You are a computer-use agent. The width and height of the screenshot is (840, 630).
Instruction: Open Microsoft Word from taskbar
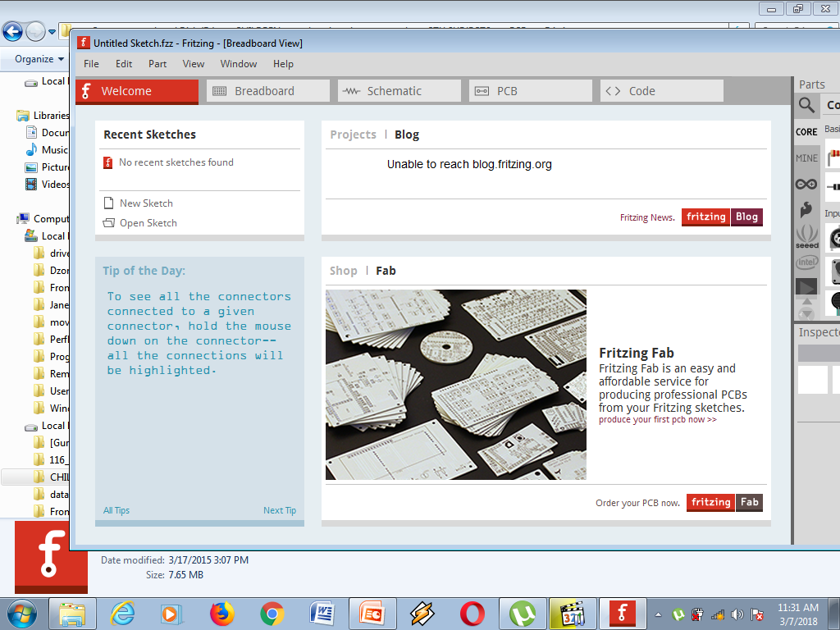point(322,614)
